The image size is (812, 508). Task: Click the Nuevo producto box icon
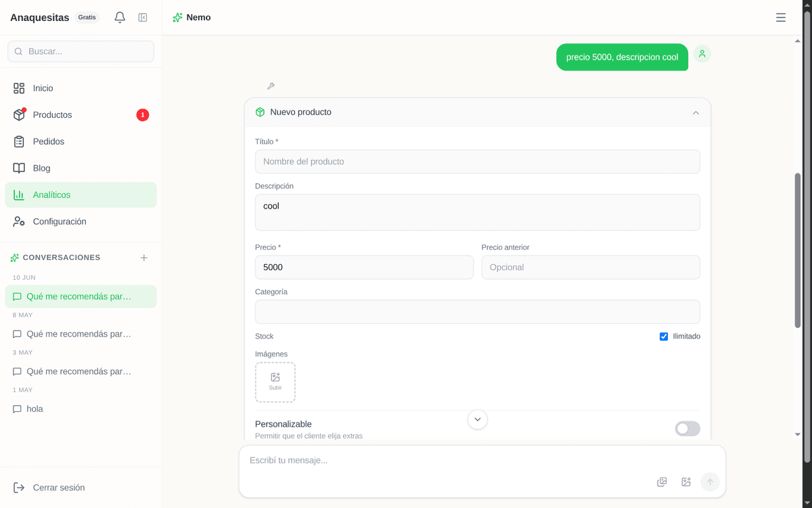pos(260,112)
